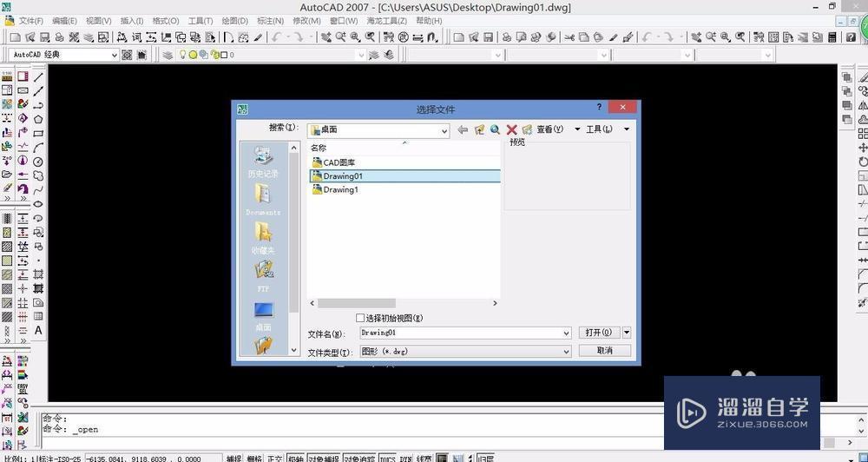The height and width of the screenshot is (462, 868).
Task: Click the red Delete X icon in dialog
Action: (511, 129)
